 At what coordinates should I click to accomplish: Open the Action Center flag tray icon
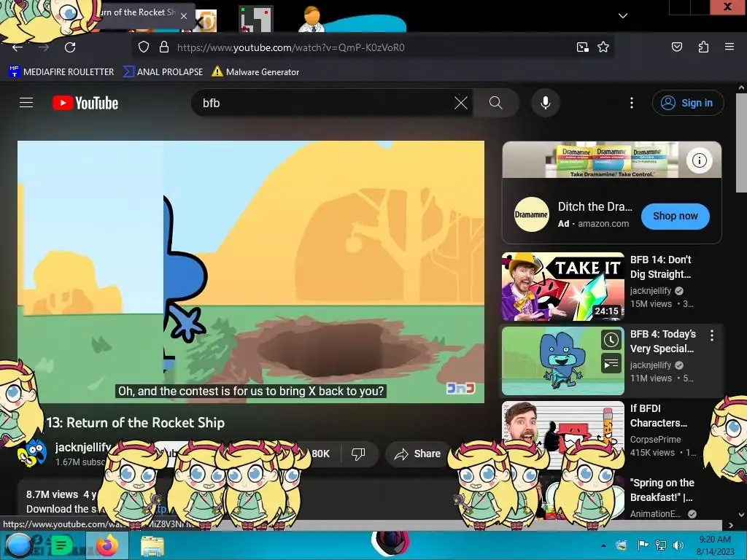tap(643, 545)
